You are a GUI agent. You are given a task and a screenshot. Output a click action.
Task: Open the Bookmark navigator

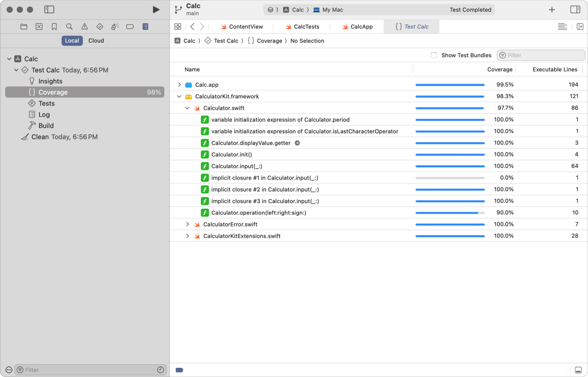pos(54,26)
